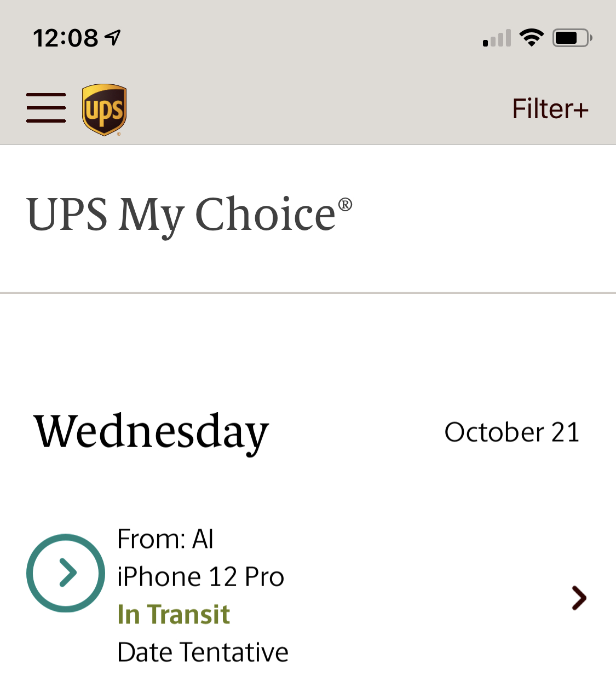The height and width of the screenshot is (688, 616).
Task: Tap the UPS shield logo
Action: [x=104, y=109]
